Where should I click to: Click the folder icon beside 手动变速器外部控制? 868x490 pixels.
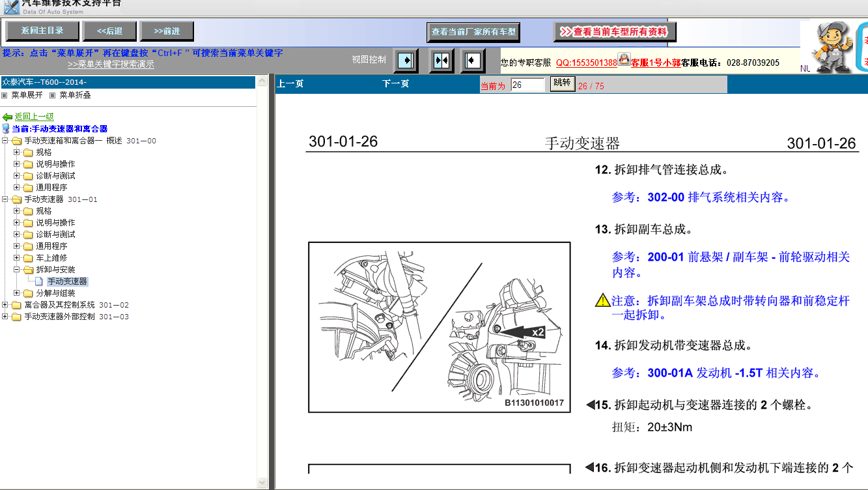16,317
